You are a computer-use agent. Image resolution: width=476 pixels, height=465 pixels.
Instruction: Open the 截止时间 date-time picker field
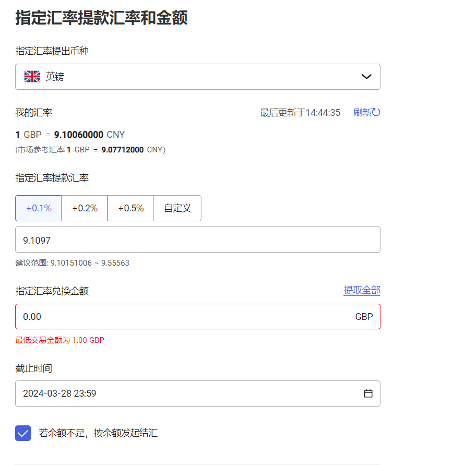pyautogui.click(x=188, y=394)
